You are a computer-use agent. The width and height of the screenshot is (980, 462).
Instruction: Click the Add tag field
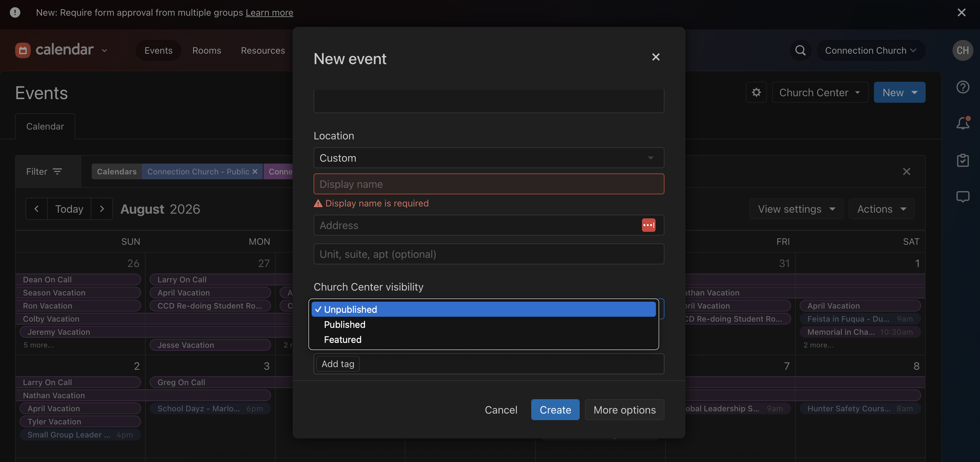tap(488, 364)
